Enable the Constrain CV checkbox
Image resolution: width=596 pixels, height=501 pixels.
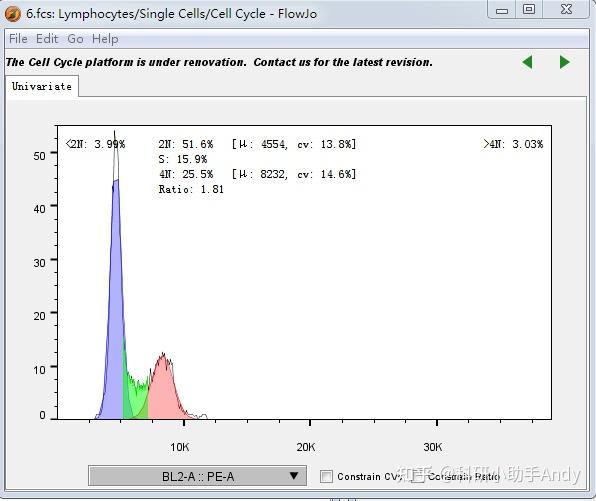coord(326,476)
